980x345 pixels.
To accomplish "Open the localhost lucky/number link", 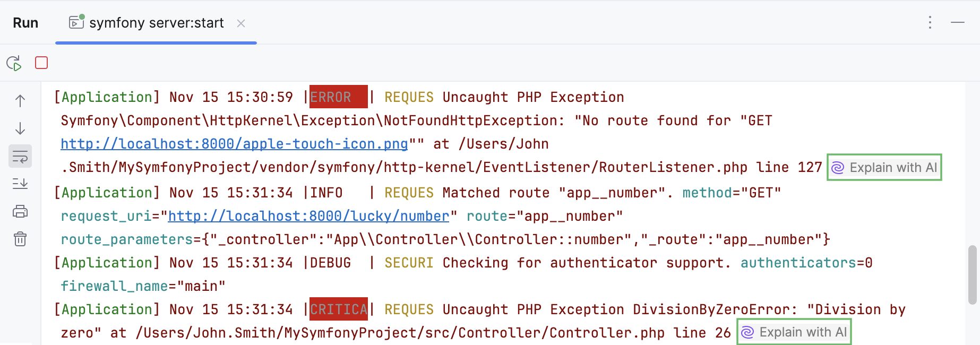I will [308, 216].
